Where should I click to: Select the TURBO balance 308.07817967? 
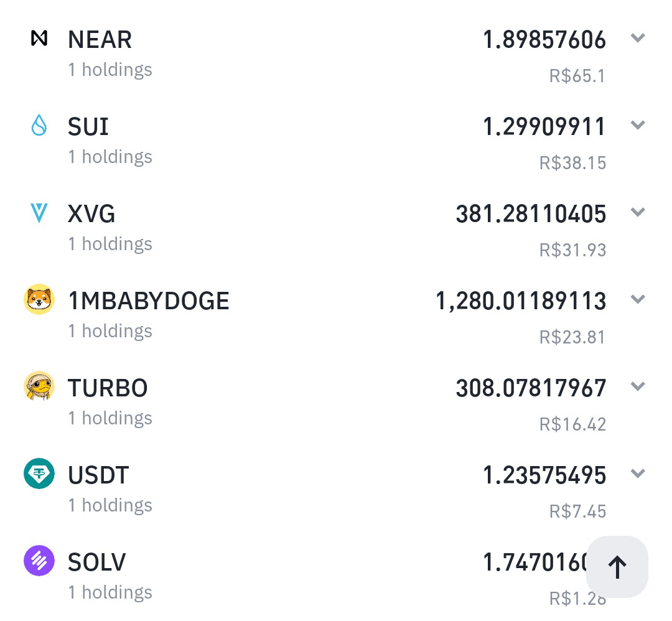[531, 388]
